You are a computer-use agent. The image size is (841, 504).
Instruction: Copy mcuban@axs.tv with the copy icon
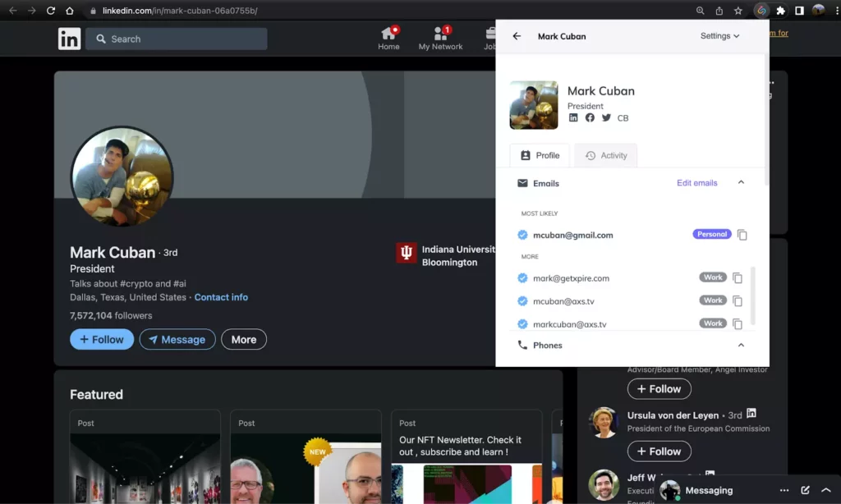[x=738, y=300]
